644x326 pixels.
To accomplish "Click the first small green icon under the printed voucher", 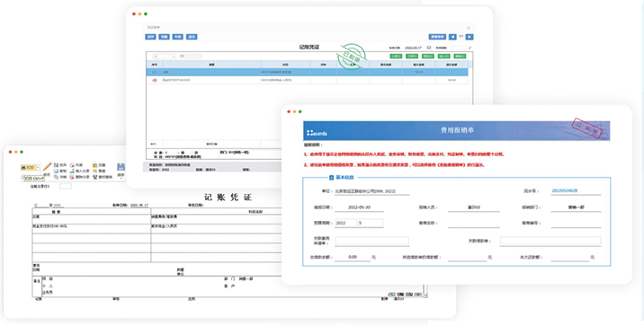I will pos(392,295).
